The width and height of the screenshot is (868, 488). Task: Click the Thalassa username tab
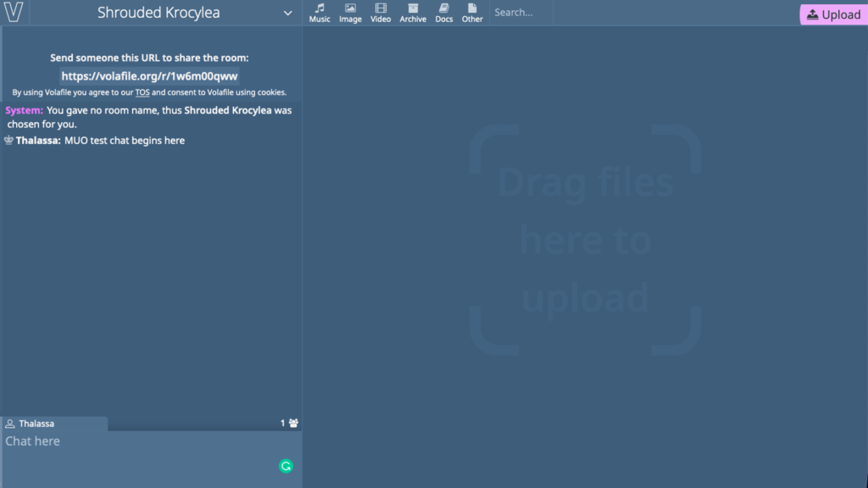(54, 424)
